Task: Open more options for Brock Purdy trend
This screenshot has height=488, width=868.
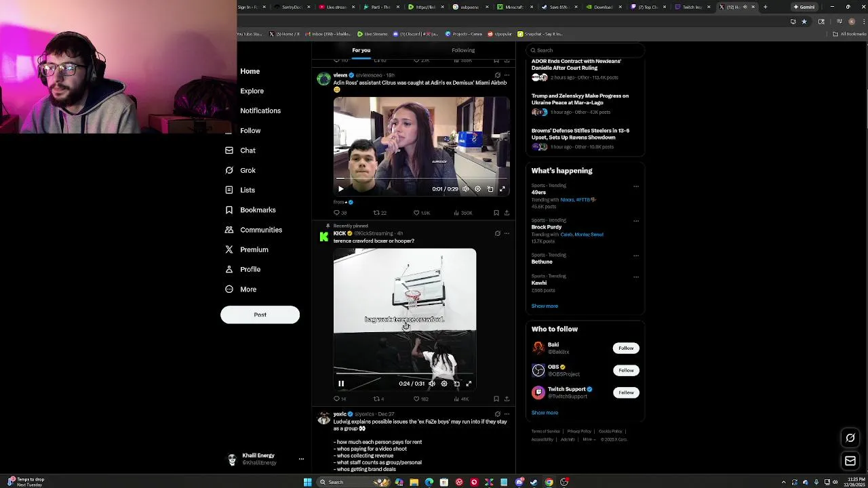Action: (636, 220)
